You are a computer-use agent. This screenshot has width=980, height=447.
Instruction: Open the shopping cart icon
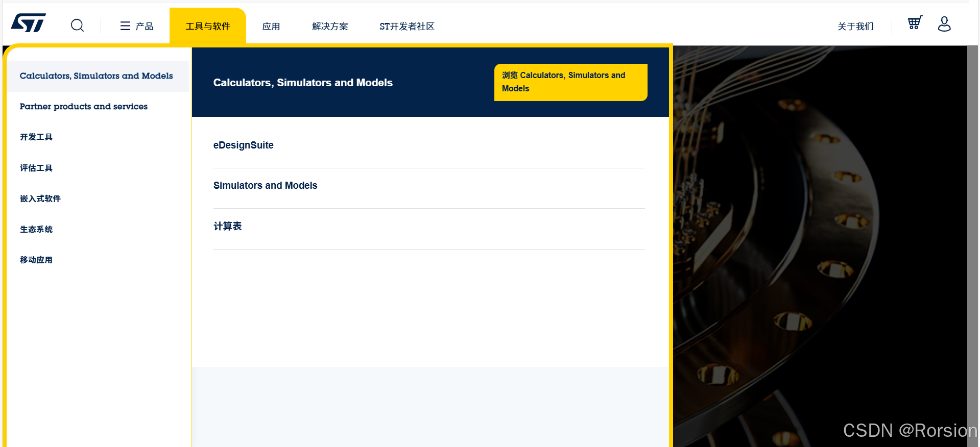915,23
